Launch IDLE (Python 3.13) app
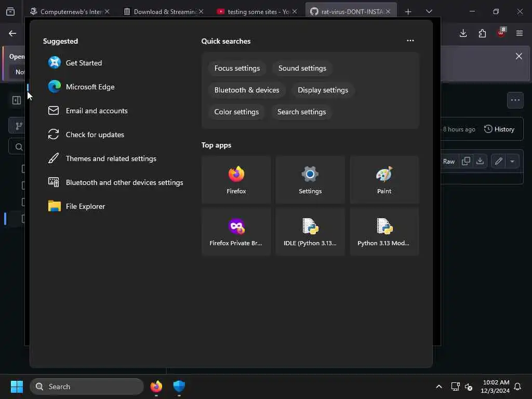The image size is (532, 399). pos(310,232)
